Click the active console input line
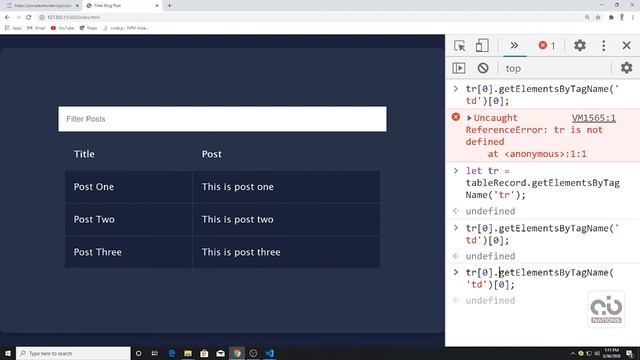 pyautogui.click(x=540, y=278)
